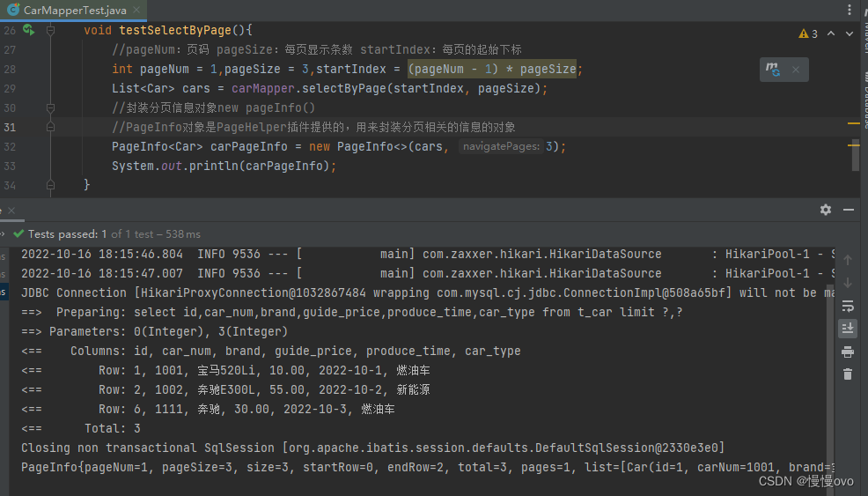
Task: Dismiss the Maven reload popup
Action: click(x=796, y=70)
